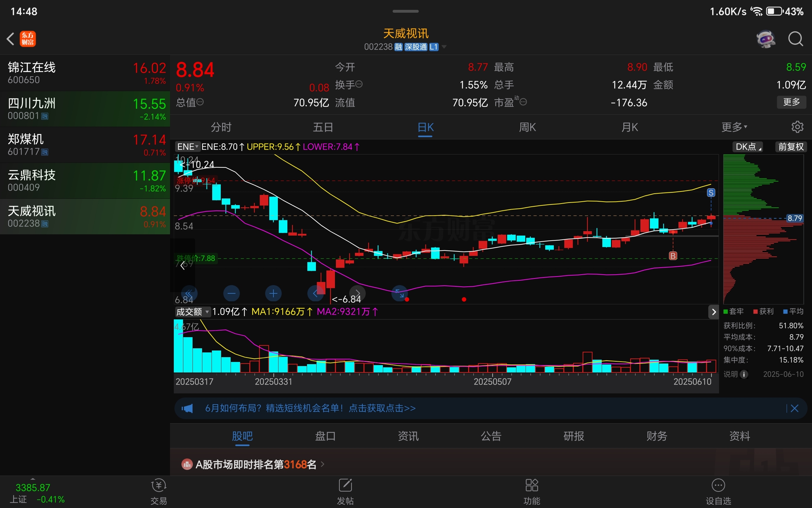
Task: Open the 公告 tab
Action: point(491,436)
